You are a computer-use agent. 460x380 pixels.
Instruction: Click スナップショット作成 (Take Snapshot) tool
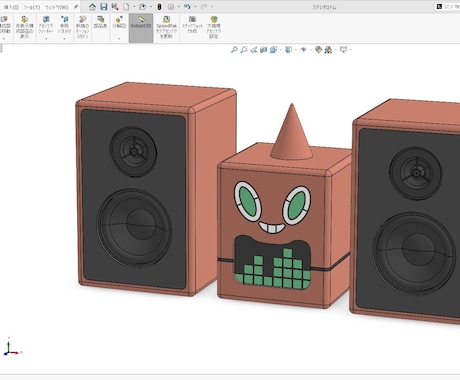192,25
